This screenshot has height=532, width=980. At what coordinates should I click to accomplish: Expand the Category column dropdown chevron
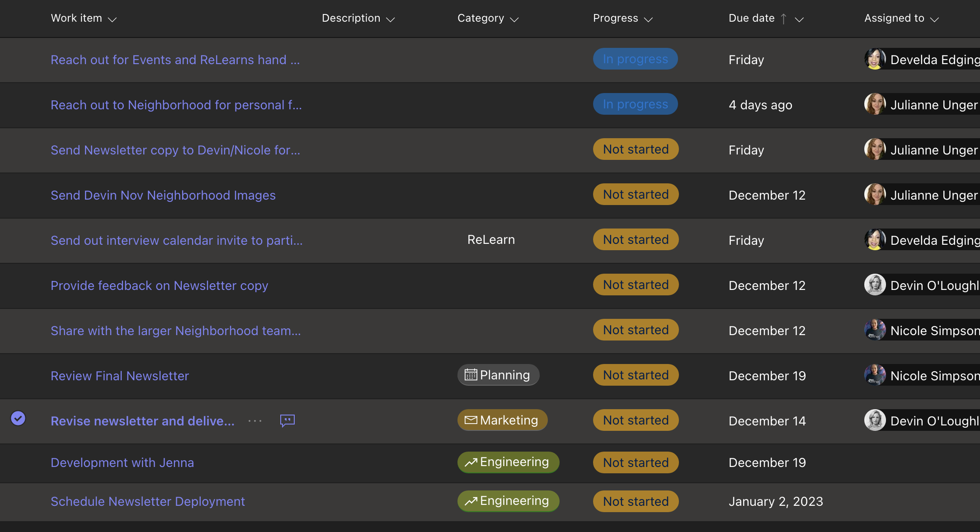tap(514, 19)
